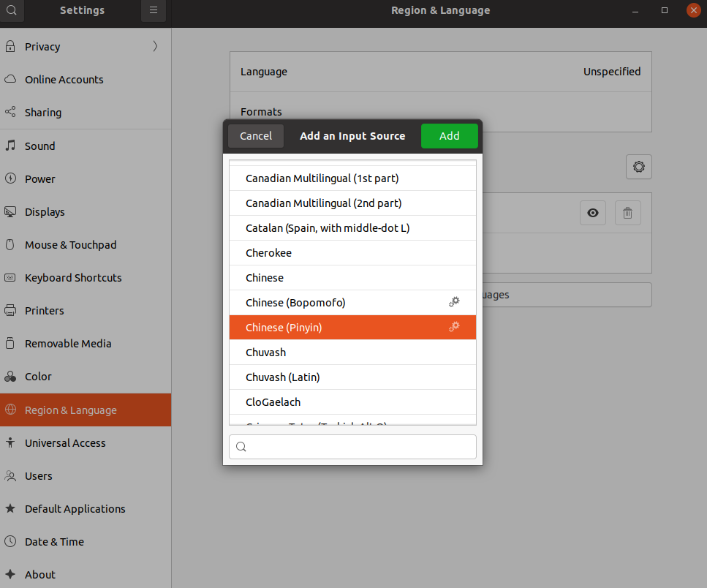Click the Color icon in sidebar
The image size is (707, 588).
(10, 376)
